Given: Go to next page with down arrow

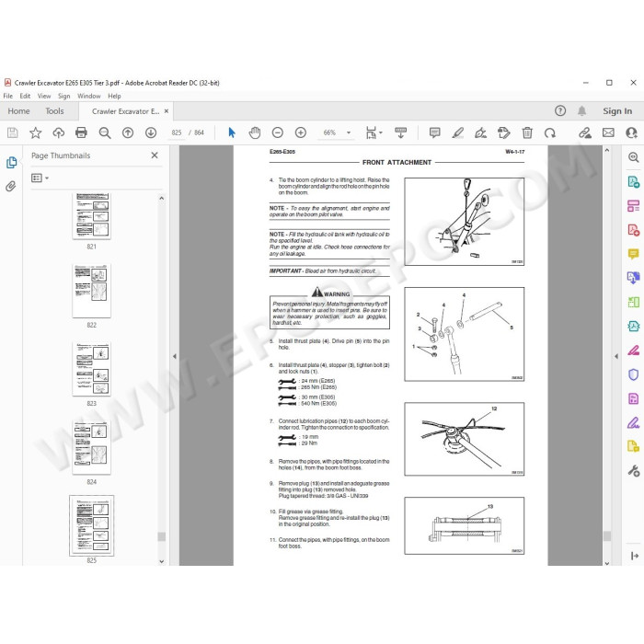Looking at the screenshot, I should (151, 132).
